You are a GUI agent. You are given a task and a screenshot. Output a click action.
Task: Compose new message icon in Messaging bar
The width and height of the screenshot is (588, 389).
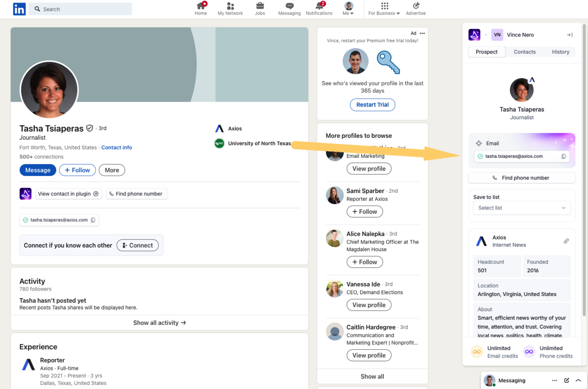566,381
